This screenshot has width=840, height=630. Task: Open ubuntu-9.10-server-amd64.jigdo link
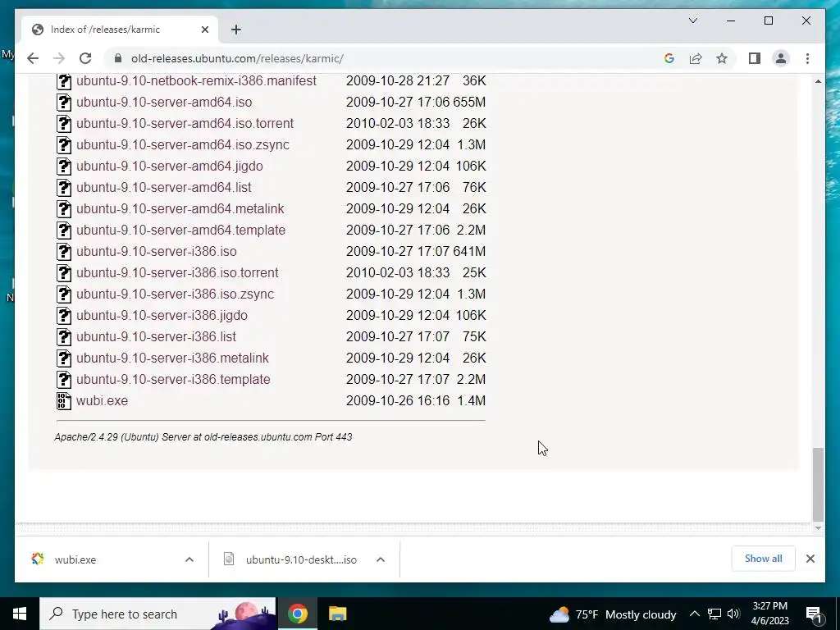tap(169, 166)
